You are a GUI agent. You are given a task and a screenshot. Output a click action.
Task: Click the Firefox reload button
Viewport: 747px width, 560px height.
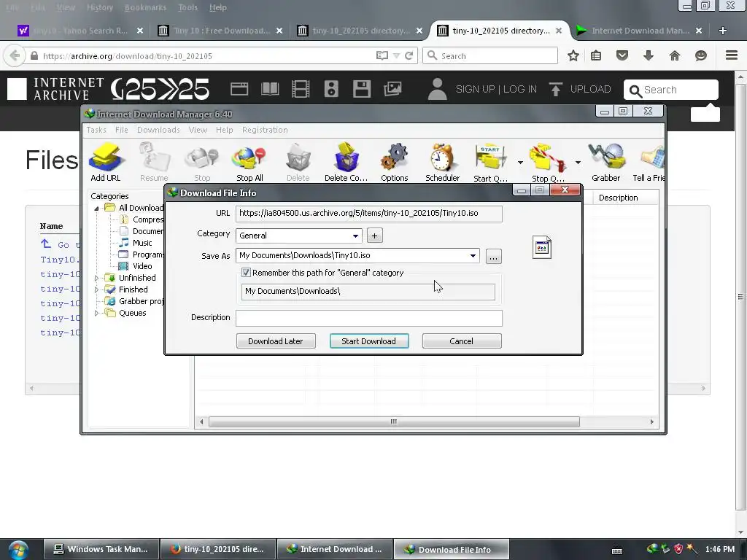click(409, 55)
